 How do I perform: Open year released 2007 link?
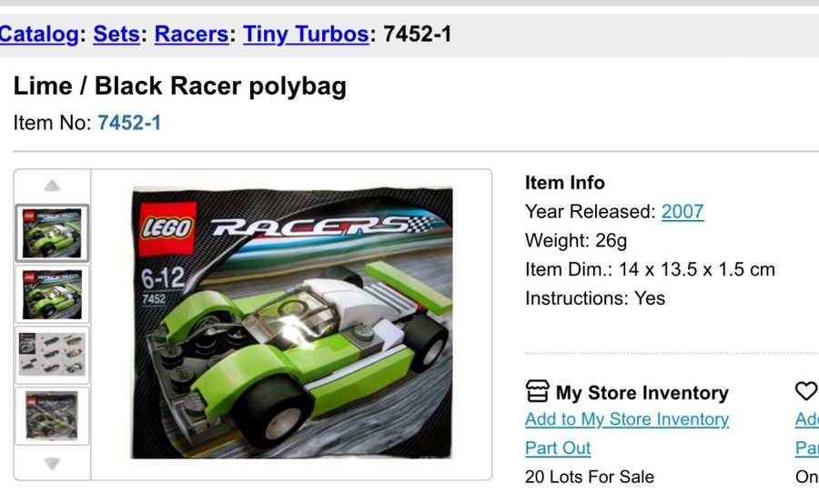[682, 212]
